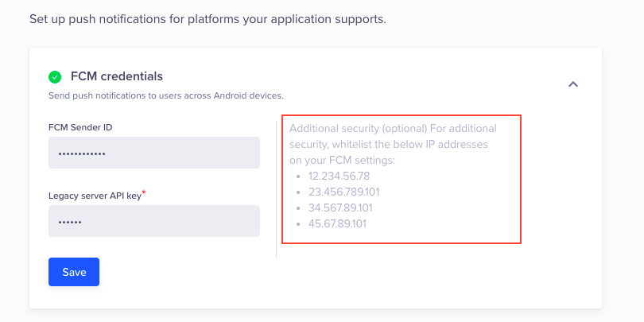
Task: Click the FCM credentials heading
Action: click(116, 76)
